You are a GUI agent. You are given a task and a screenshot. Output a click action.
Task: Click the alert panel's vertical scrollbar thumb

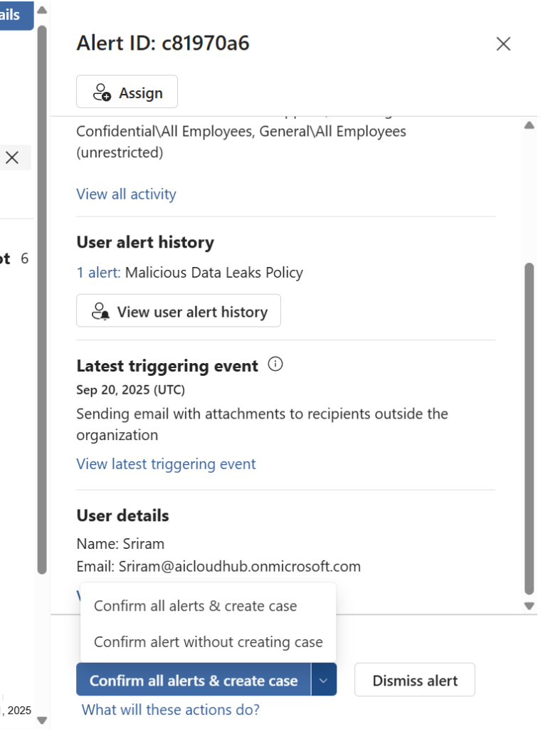(529, 427)
